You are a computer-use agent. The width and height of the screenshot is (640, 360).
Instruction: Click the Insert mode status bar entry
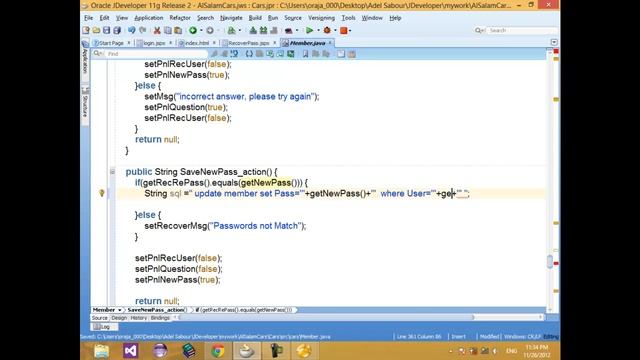458,337
